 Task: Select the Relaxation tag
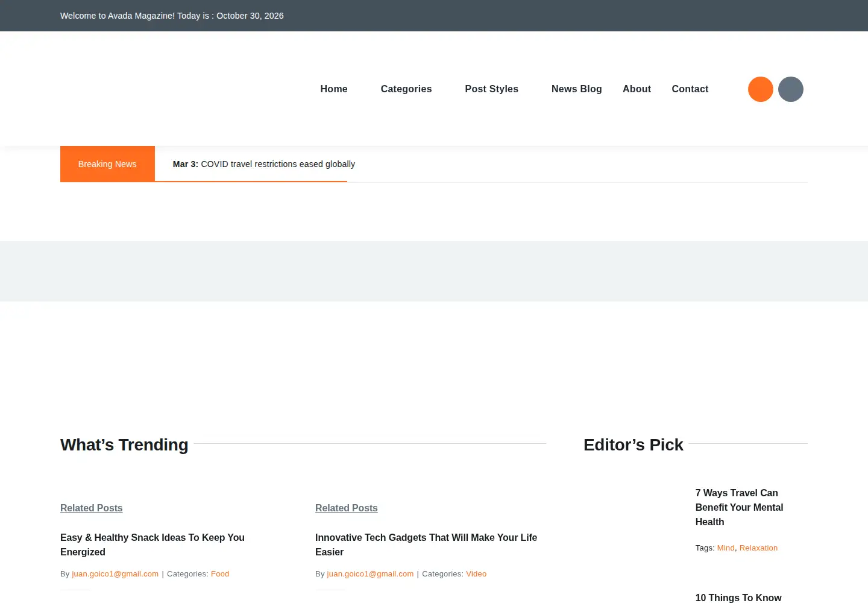click(758, 548)
